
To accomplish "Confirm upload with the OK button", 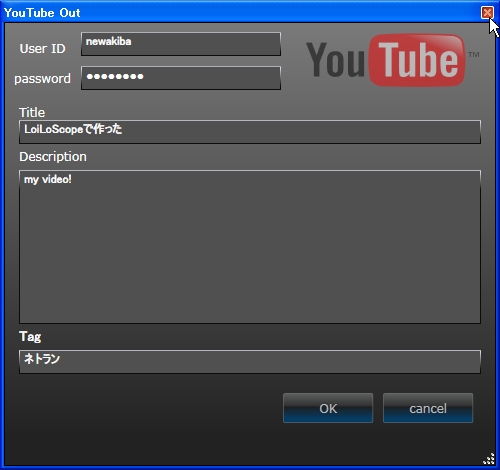I will pyautogui.click(x=328, y=408).
